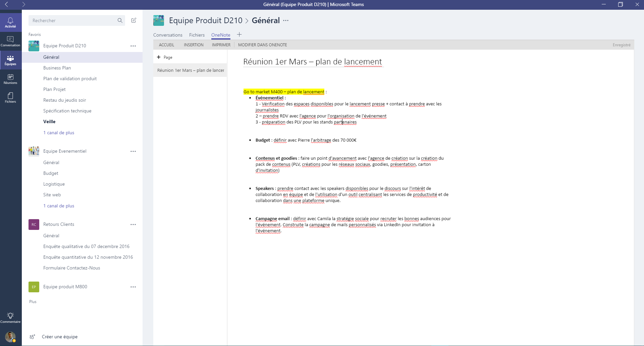This screenshot has height=346, width=644.
Task: Click the Contenus et goodies bullet heading
Action: tap(276, 158)
